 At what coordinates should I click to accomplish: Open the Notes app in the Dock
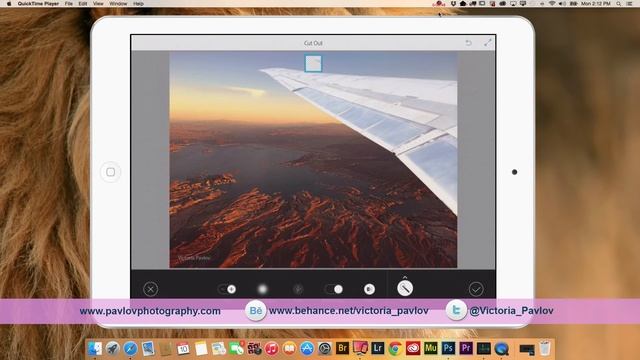tap(201, 348)
